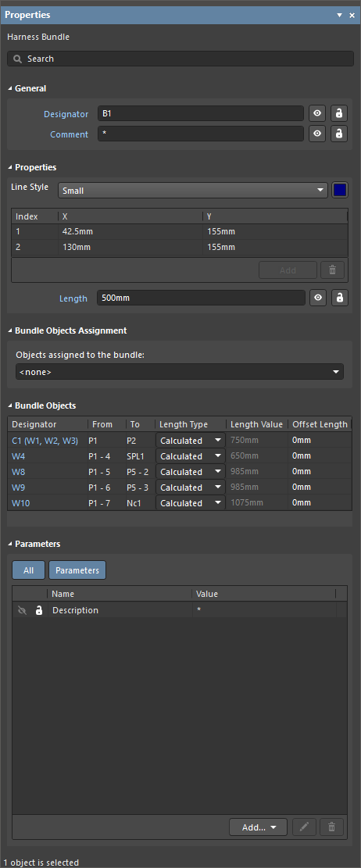Open Objects assigned to the bundle dropdown

(180, 372)
